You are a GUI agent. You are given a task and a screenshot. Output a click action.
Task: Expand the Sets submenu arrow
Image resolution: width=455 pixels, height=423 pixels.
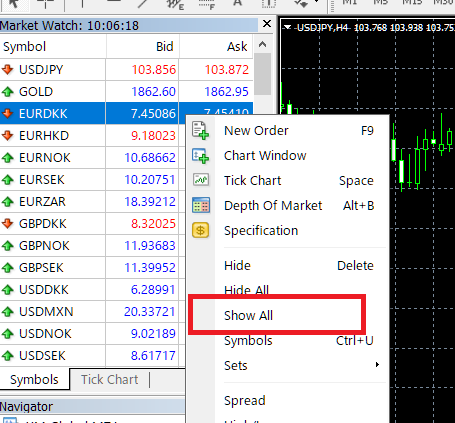coord(377,365)
